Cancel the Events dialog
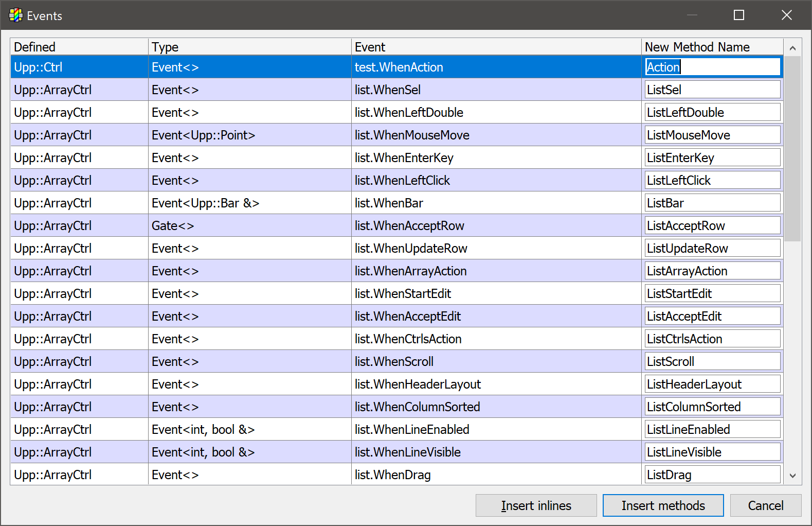The image size is (812, 526). point(765,505)
